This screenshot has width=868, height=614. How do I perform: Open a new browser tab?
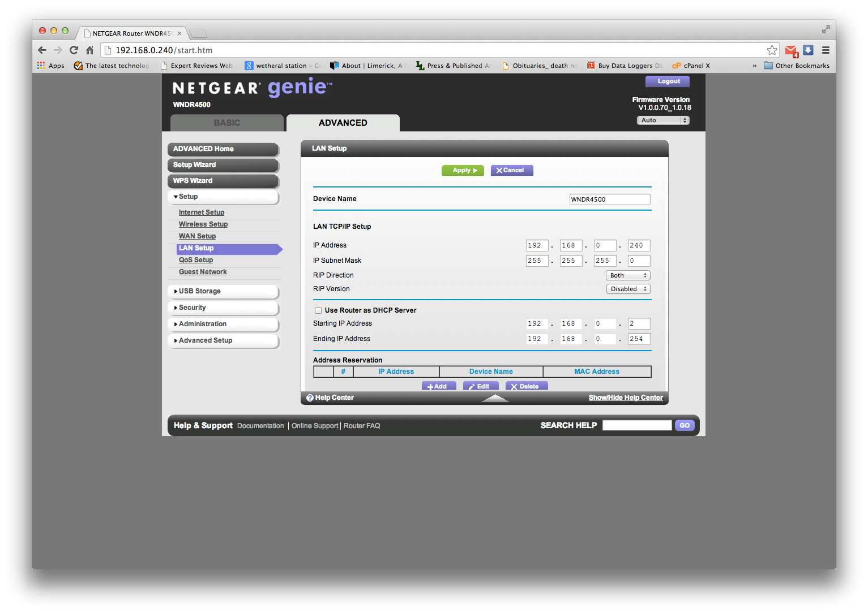[198, 33]
